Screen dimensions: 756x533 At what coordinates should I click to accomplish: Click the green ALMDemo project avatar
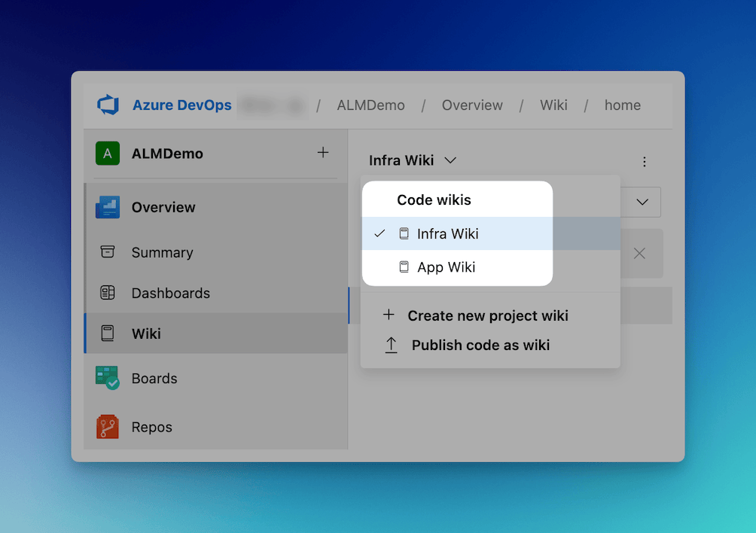pyautogui.click(x=108, y=154)
